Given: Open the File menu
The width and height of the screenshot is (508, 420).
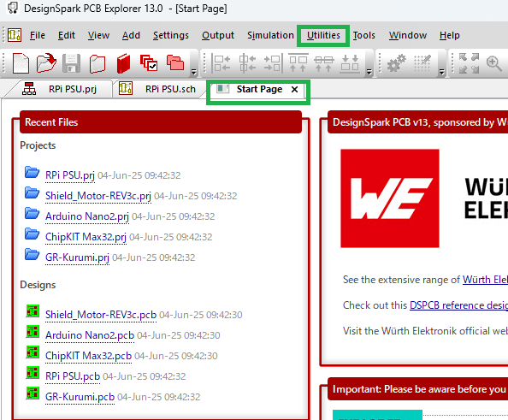Looking at the screenshot, I should coord(38,35).
